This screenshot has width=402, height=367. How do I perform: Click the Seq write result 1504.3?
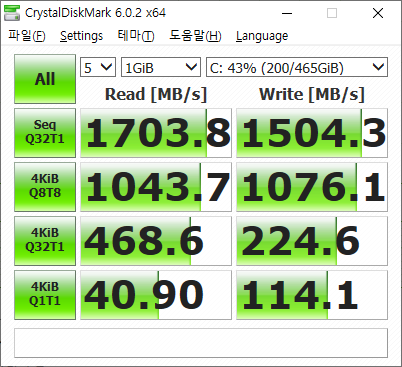point(312,133)
